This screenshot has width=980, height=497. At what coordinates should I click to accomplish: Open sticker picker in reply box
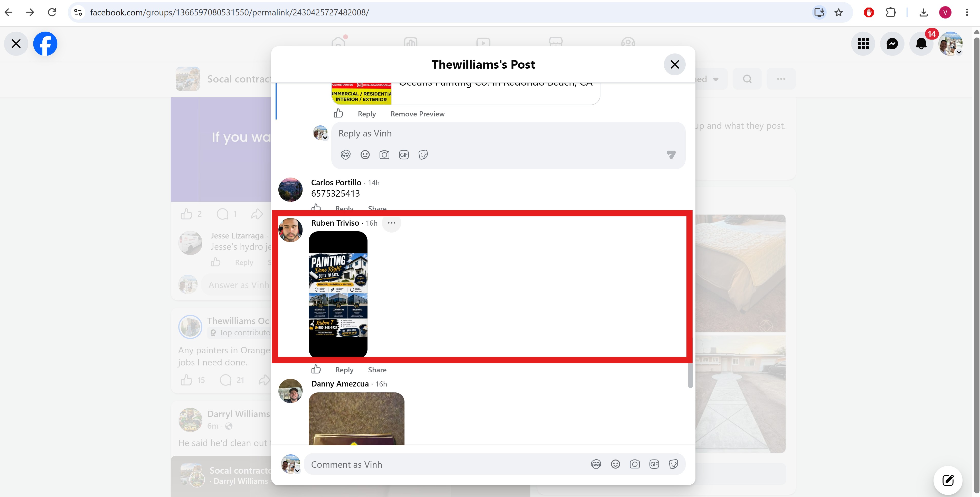click(x=423, y=154)
